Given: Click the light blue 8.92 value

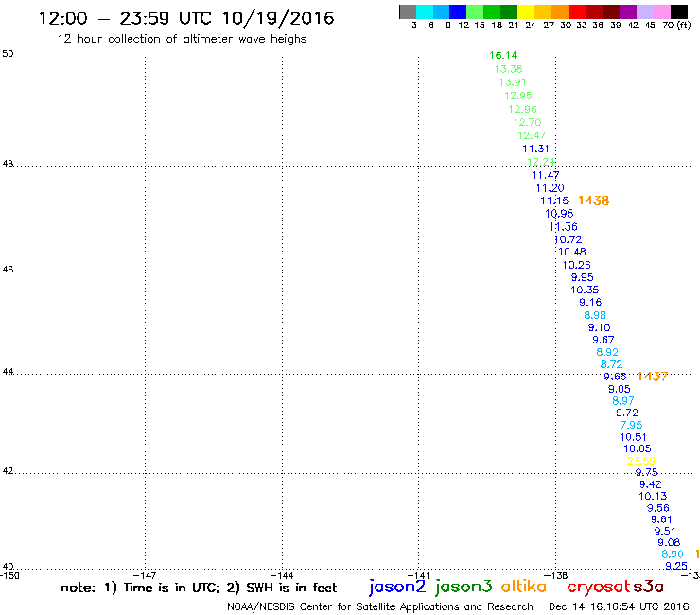Looking at the screenshot, I should point(607,352).
